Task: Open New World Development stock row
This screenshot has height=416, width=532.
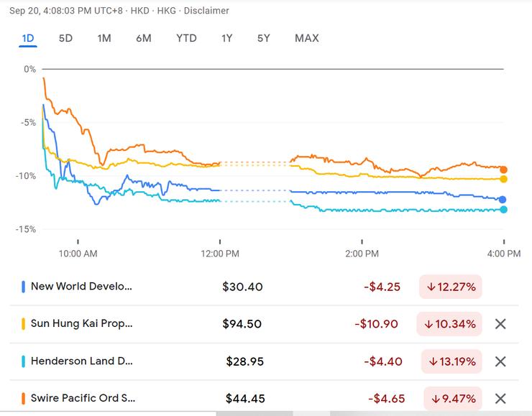Action: point(82,287)
